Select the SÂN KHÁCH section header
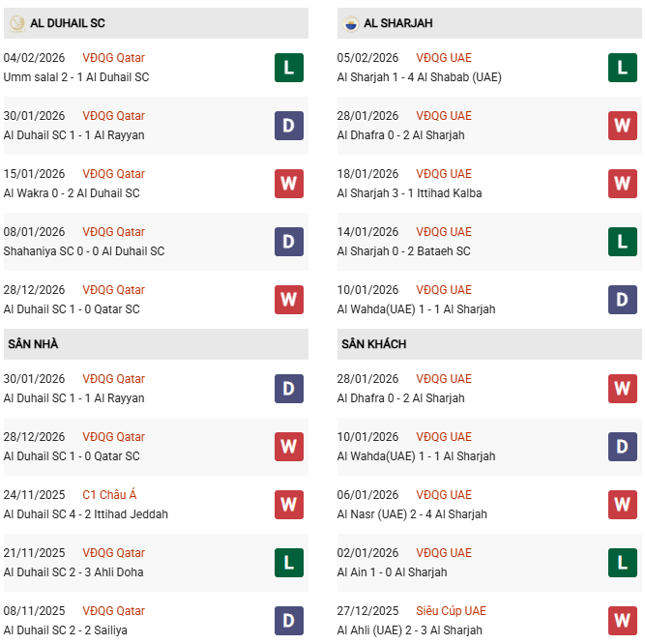The width and height of the screenshot is (645, 644). tap(373, 344)
